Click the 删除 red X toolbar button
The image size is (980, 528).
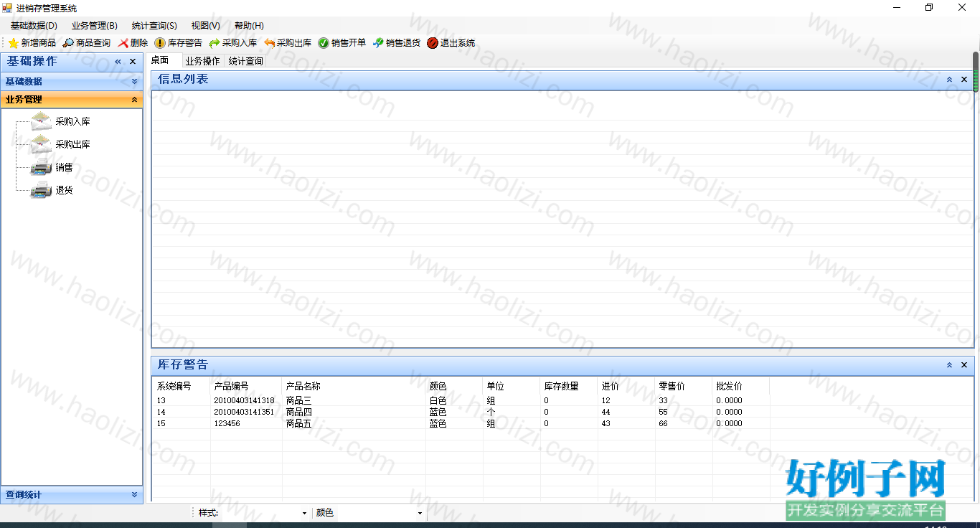133,43
